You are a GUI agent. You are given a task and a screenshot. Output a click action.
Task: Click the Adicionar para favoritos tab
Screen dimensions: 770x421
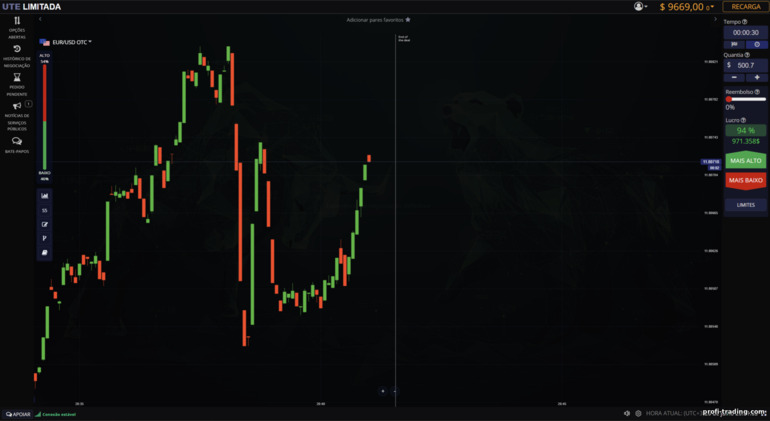[378, 19]
